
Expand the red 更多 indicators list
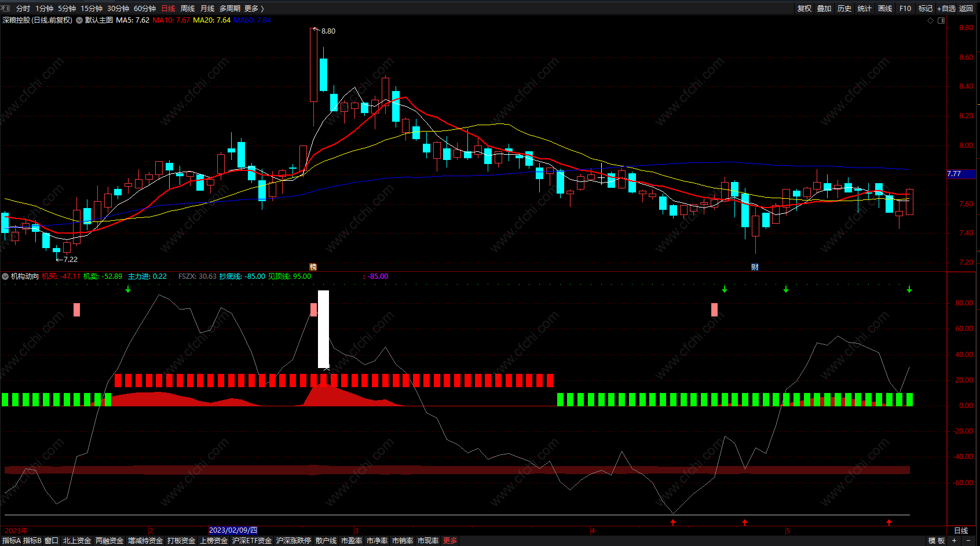click(x=450, y=541)
